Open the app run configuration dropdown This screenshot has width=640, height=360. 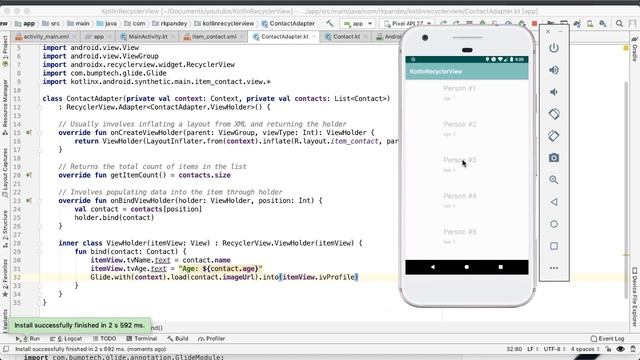358,24
